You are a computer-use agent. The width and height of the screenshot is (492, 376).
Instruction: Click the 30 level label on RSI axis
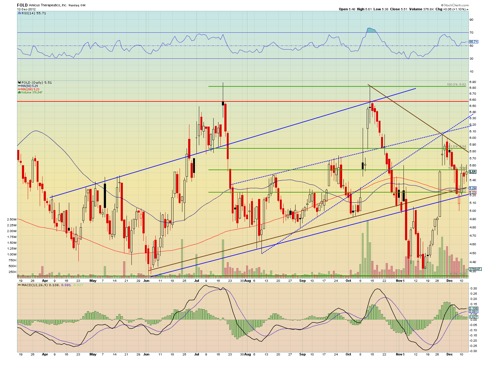472,58
